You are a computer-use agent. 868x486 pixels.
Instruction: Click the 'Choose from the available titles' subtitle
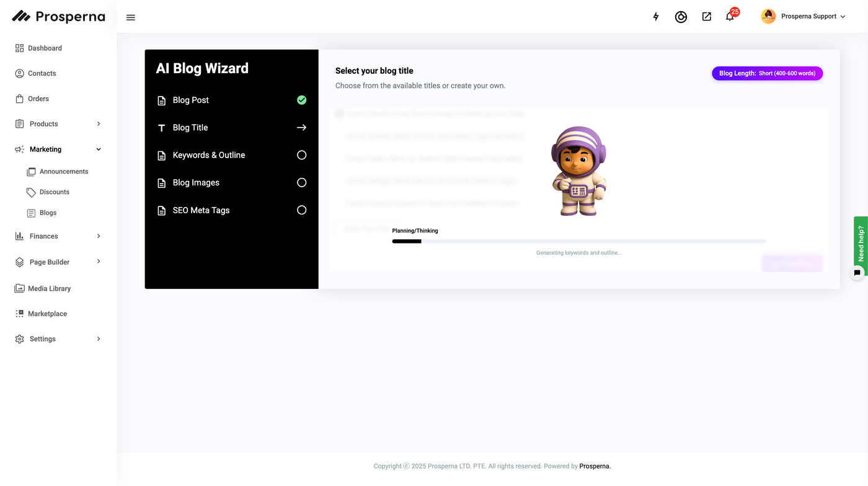pyautogui.click(x=420, y=86)
